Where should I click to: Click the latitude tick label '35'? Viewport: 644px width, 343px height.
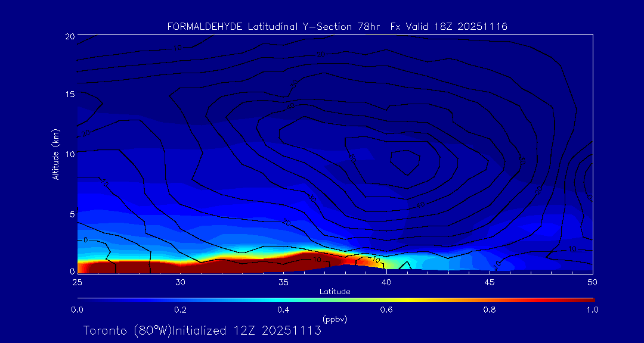[283, 282]
